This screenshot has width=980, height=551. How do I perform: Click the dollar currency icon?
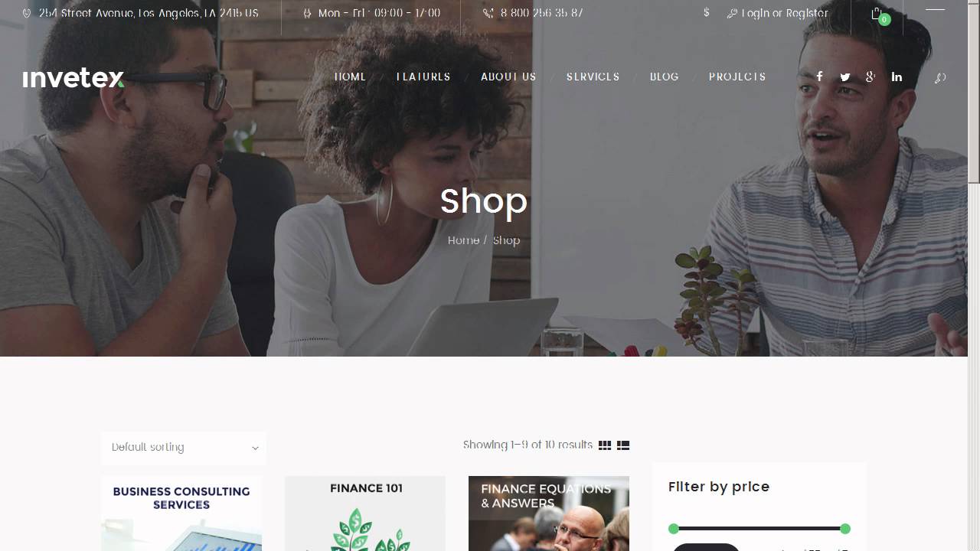(706, 13)
